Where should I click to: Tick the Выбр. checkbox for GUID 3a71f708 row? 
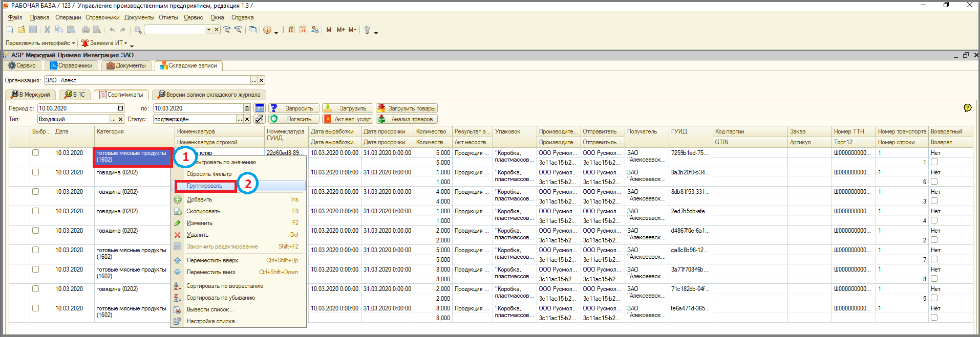pos(35,269)
